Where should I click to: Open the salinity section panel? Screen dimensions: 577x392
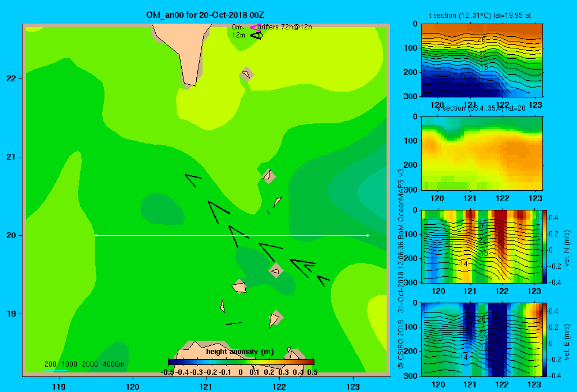click(x=482, y=153)
